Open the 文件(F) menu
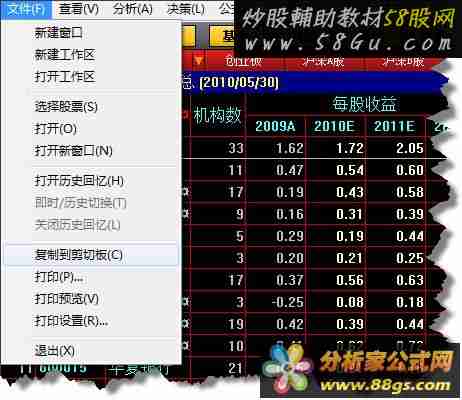462x400 pixels. (x=26, y=9)
